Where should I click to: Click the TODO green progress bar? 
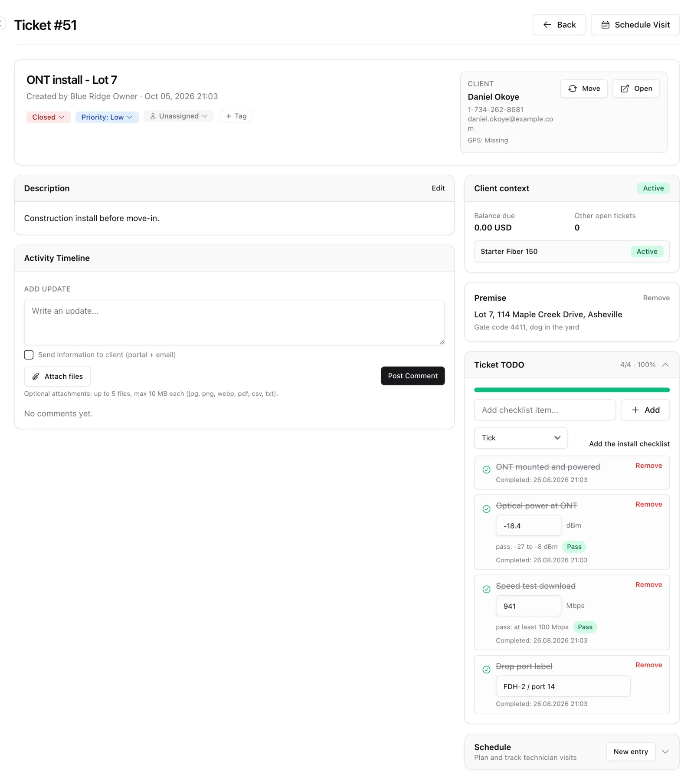click(x=572, y=390)
